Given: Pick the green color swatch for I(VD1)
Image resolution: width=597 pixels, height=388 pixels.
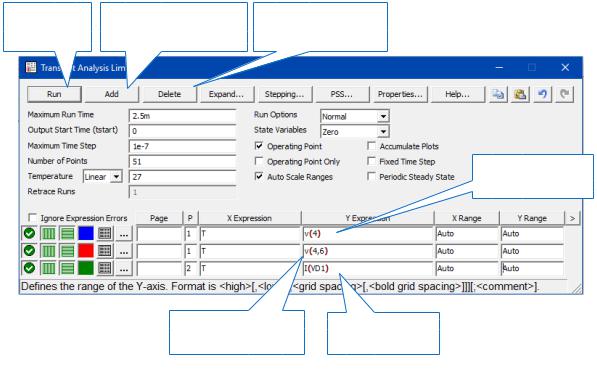Looking at the screenshot, I should (86, 268).
